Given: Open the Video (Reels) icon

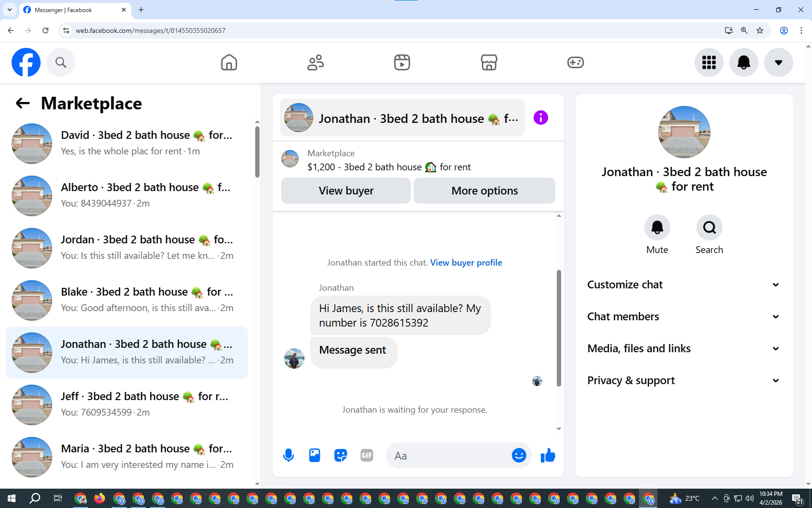Looking at the screenshot, I should pyautogui.click(x=402, y=62).
